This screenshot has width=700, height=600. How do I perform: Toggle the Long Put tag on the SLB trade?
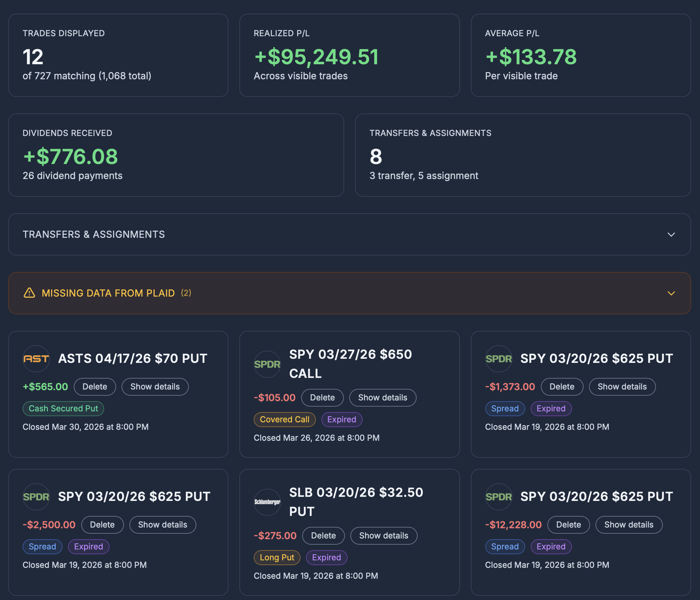(277, 557)
